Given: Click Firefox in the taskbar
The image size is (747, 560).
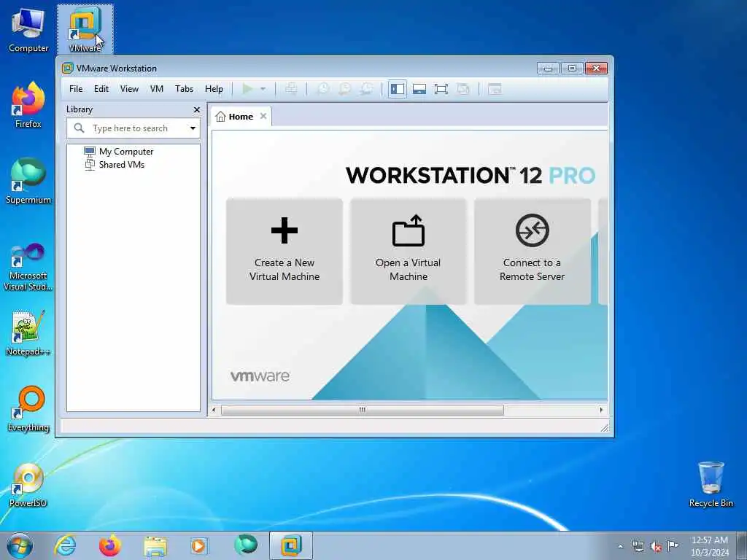Looking at the screenshot, I should pyautogui.click(x=110, y=545).
